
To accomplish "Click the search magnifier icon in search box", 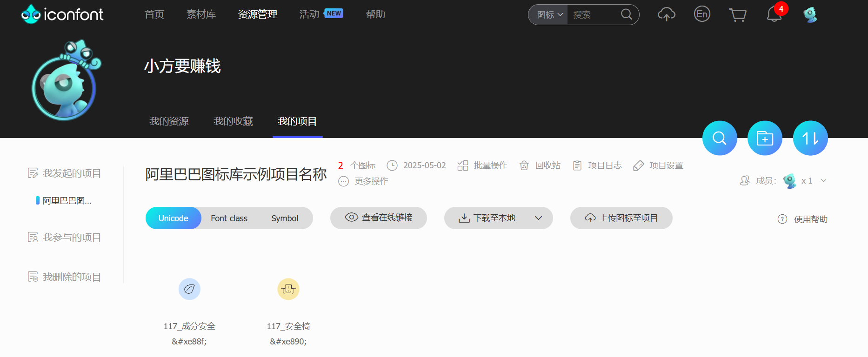I will click(x=627, y=14).
